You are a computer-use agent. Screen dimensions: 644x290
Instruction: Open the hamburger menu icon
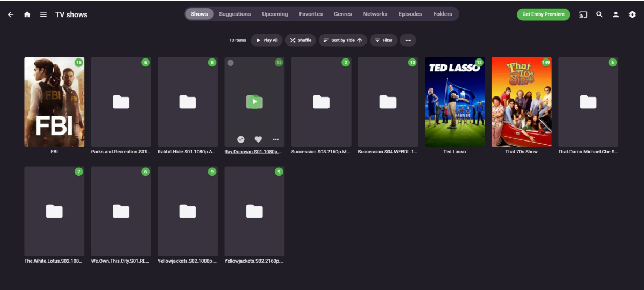point(43,14)
